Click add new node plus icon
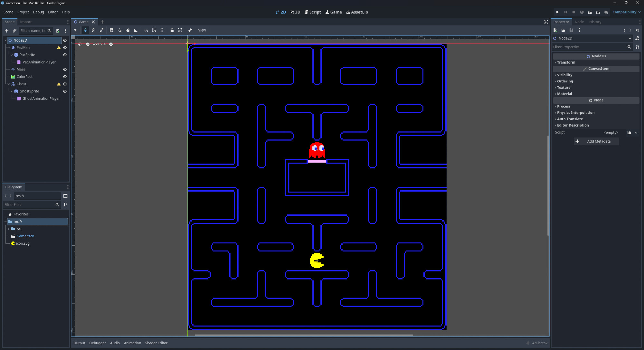 [6, 31]
